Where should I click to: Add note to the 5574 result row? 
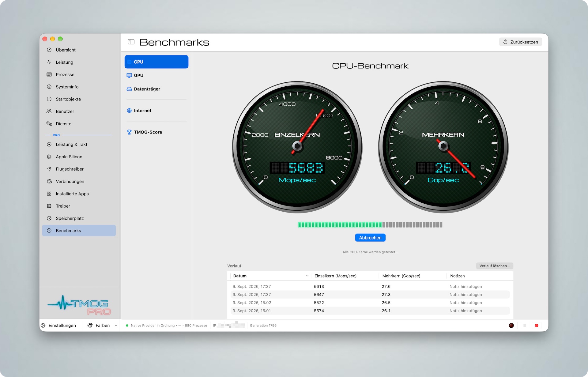tap(466, 311)
